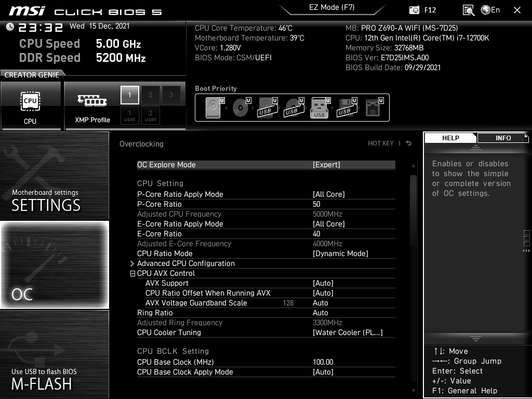Open the OC overclocking gauge section
The width and height of the screenshot is (532, 399).
54,265
